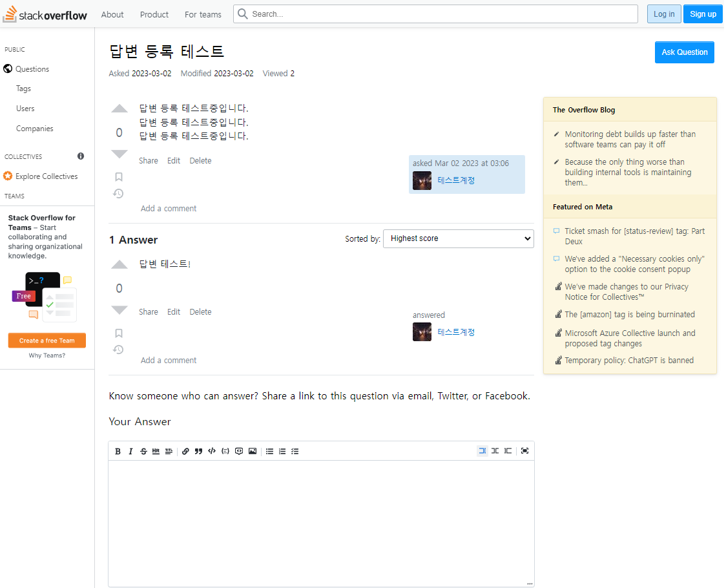Insert inline code formatting

212,451
